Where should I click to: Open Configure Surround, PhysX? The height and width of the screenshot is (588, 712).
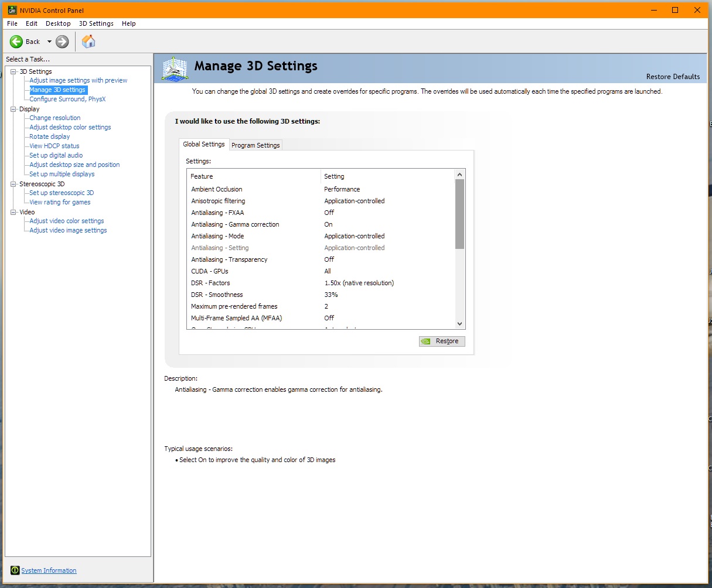click(x=67, y=99)
